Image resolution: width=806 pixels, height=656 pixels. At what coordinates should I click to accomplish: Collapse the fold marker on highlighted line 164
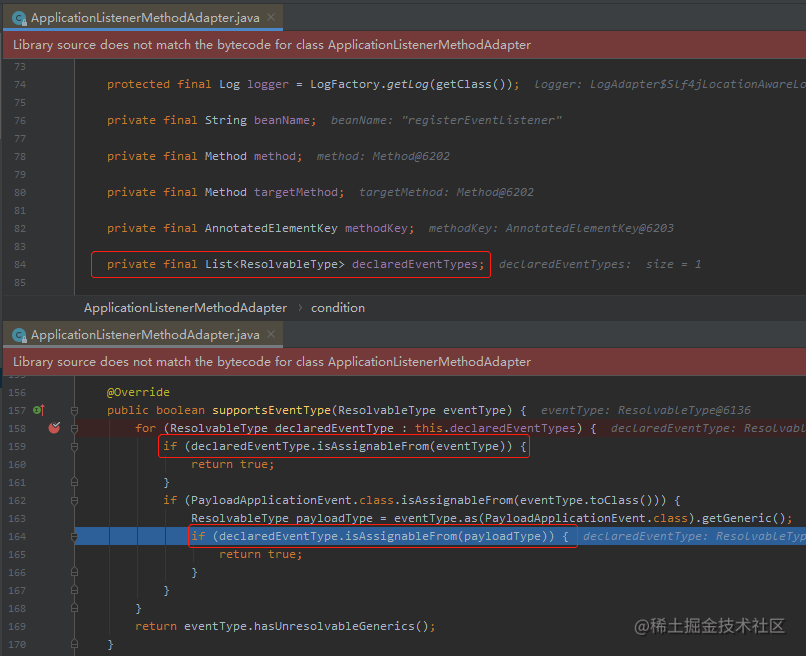(x=75, y=536)
